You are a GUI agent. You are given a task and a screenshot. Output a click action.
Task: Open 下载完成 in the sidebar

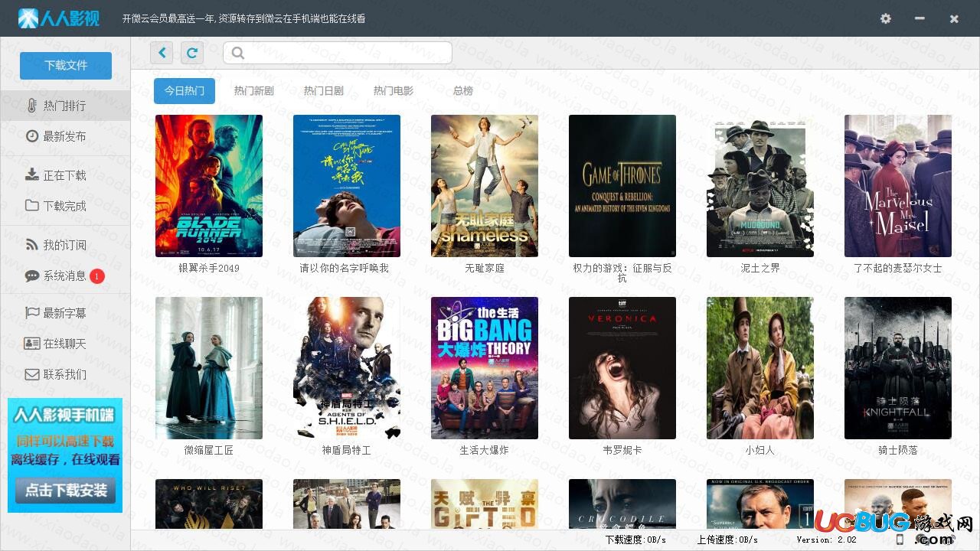pyautogui.click(x=65, y=206)
